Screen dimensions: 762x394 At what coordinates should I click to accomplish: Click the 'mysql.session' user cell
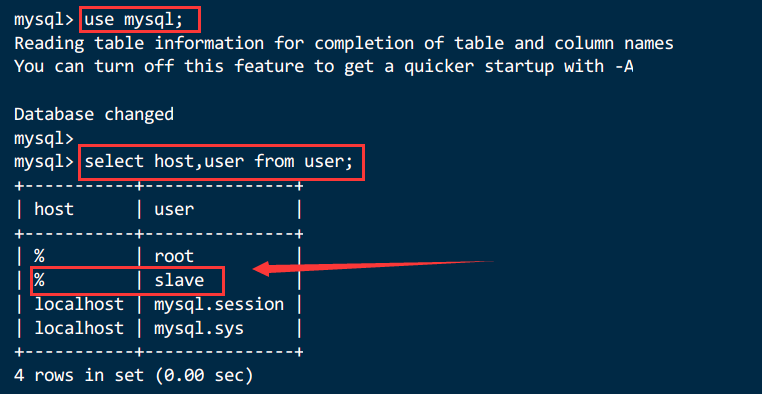[219, 305]
